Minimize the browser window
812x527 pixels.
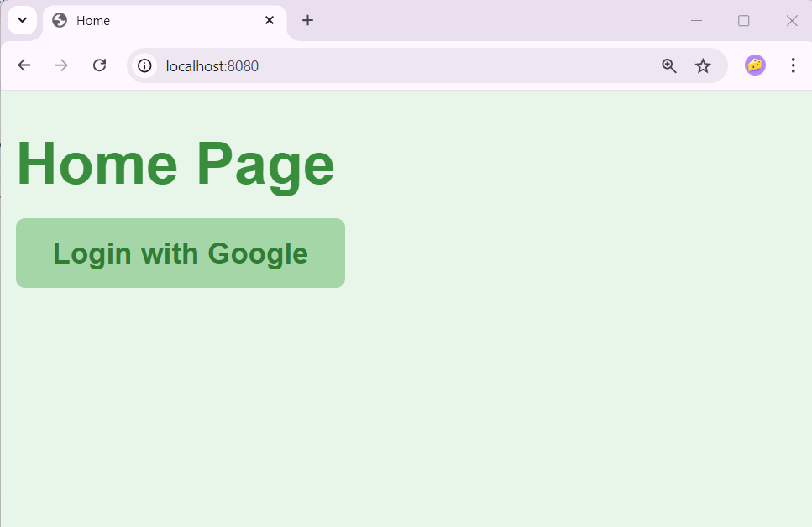pyautogui.click(x=696, y=21)
